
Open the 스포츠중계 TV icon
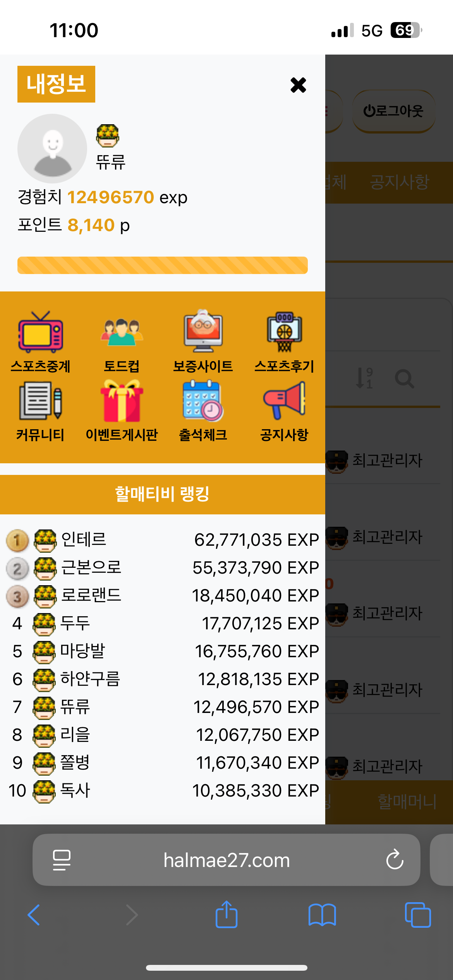[x=40, y=332]
